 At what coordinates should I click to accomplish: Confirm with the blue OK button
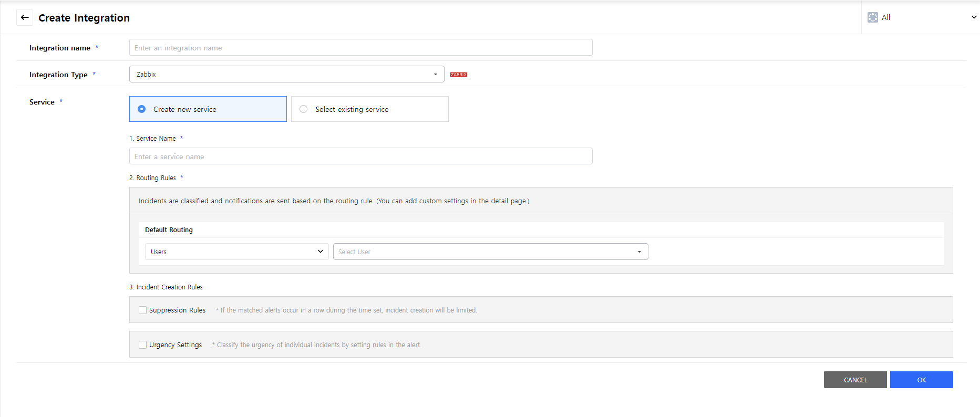[921, 380]
